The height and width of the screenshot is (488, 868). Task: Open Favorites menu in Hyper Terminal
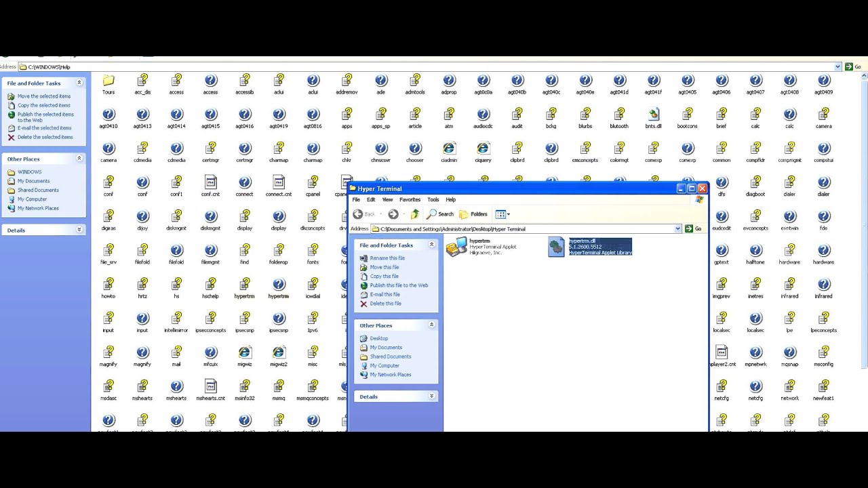pyautogui.click(x=410, y=200)
